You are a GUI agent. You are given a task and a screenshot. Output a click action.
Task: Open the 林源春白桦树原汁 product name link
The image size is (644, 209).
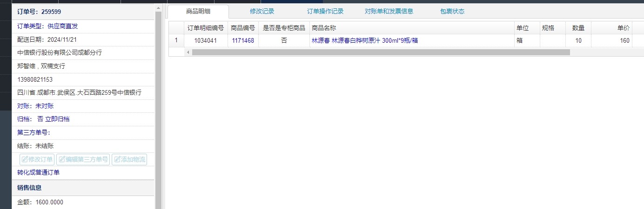(x=365, y=40)
